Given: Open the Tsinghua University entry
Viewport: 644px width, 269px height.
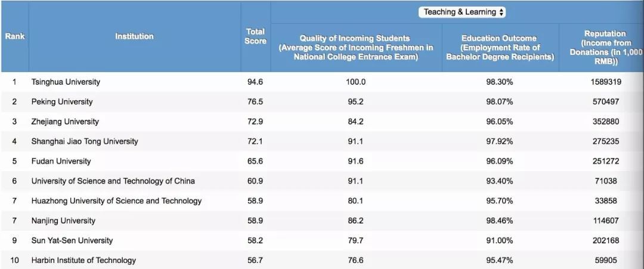Looking at the screenshot, I should point(66,82).
